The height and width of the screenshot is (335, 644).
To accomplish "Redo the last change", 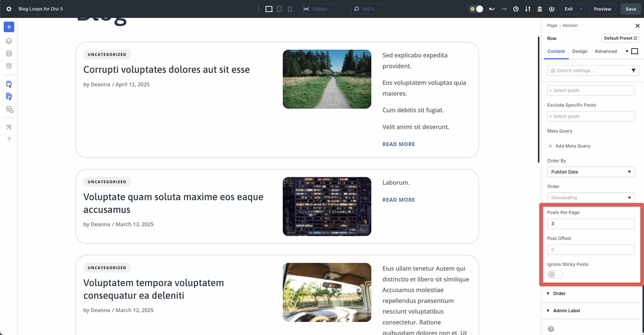I will click(x=504, y=9).
